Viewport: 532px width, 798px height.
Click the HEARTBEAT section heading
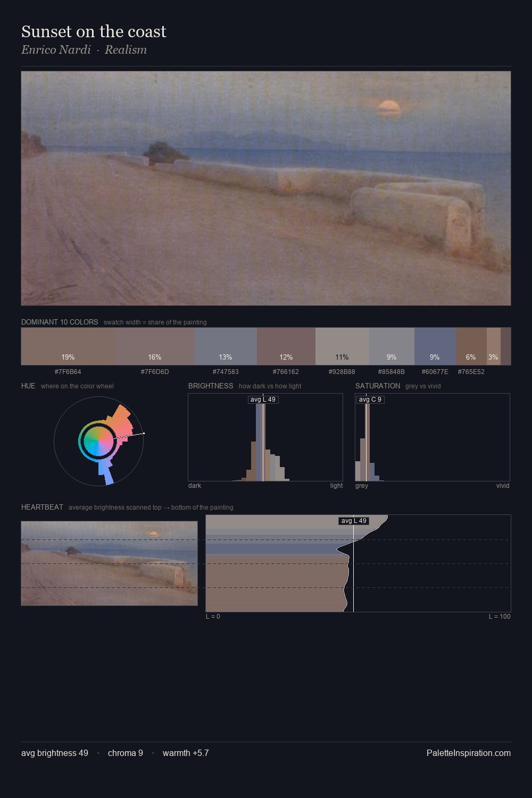[x=42, y=507]
